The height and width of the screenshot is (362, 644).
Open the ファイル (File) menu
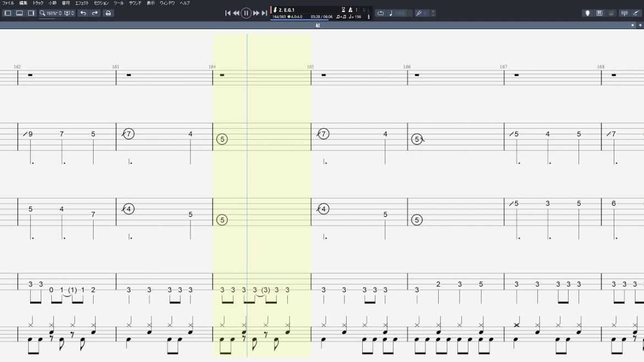pos(8,3)
